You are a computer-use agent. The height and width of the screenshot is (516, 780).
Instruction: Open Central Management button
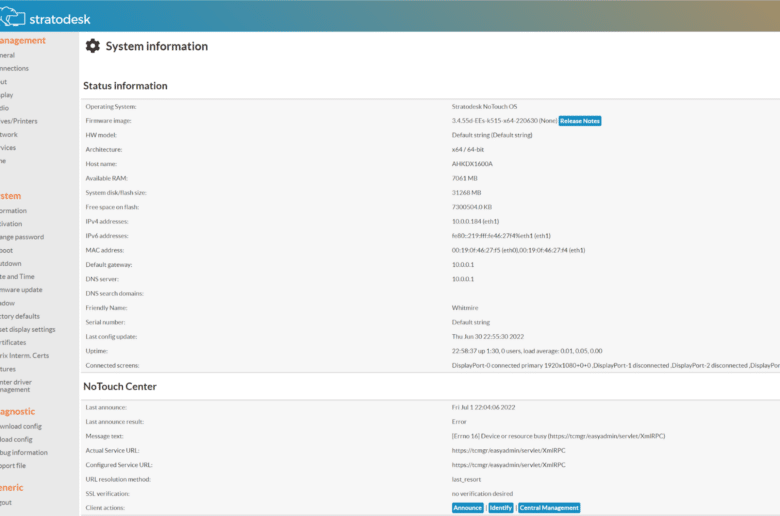(549, 508)
